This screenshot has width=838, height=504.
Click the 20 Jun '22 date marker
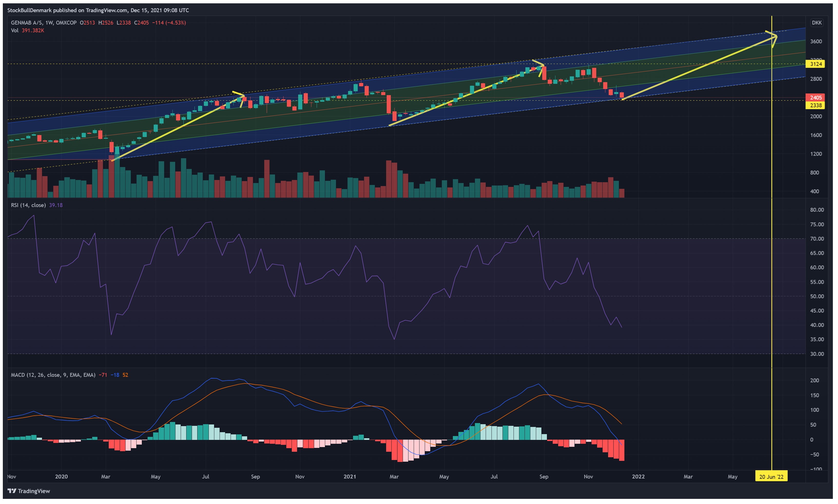pos(771,477)
